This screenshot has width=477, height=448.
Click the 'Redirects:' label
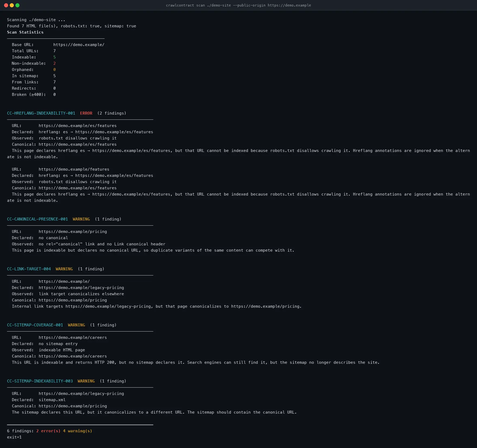point(24,88)
